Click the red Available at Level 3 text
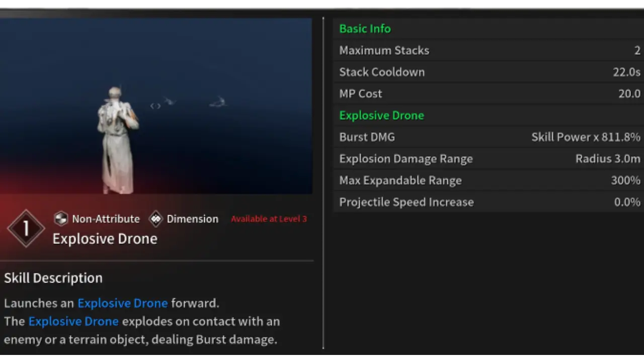Image resolution: width=644 pixels, height=362 pixels. (269, 219)
